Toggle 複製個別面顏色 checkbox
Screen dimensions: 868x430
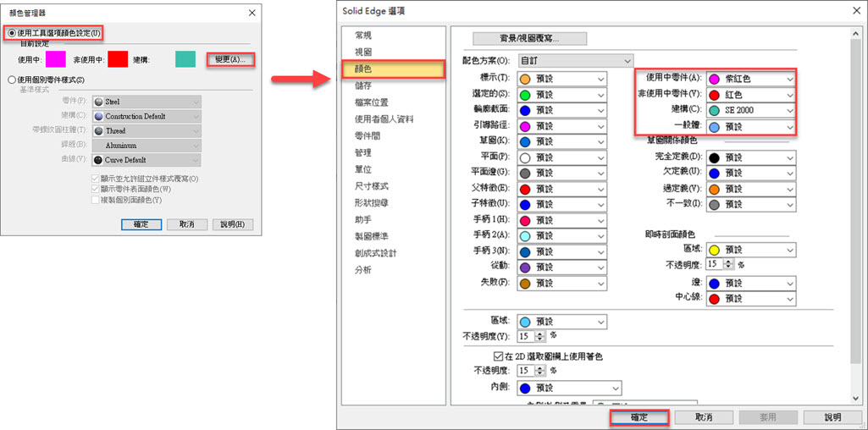pyautogui.click(x=96, y=200)
